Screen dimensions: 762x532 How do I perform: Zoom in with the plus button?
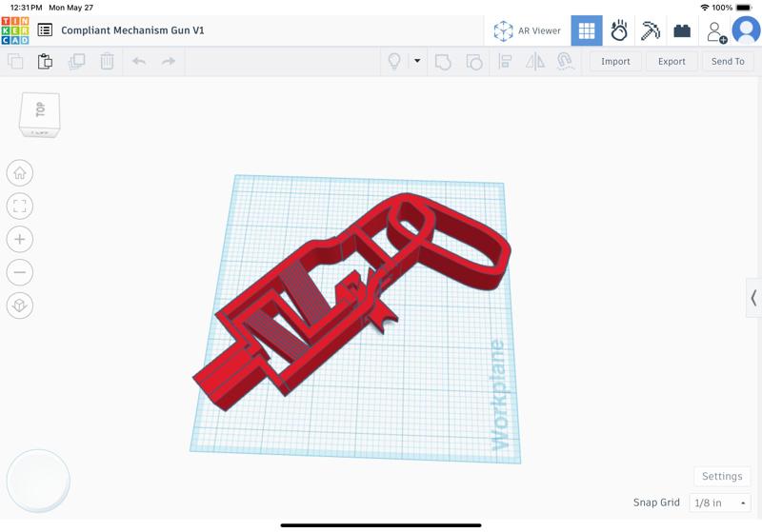pyautogui.click(x=20, y=239)
